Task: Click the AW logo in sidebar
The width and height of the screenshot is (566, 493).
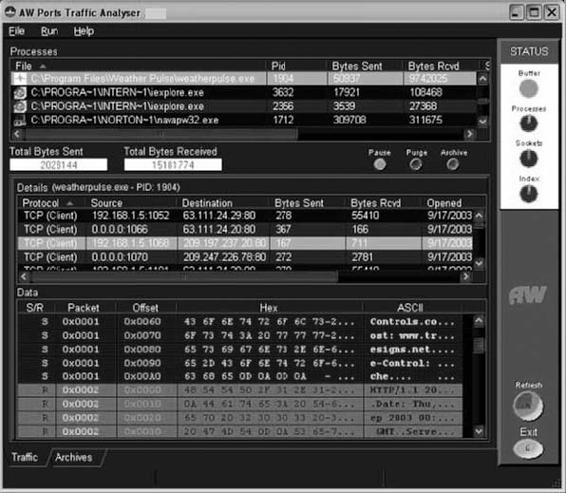Action: pyautogui.click(x=528, y=296)
